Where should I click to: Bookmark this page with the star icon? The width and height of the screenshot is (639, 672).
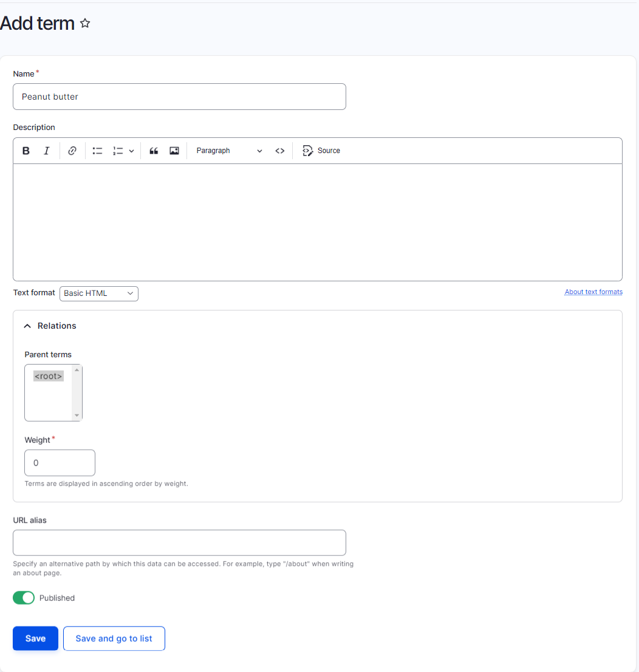[x=84, y=23]
